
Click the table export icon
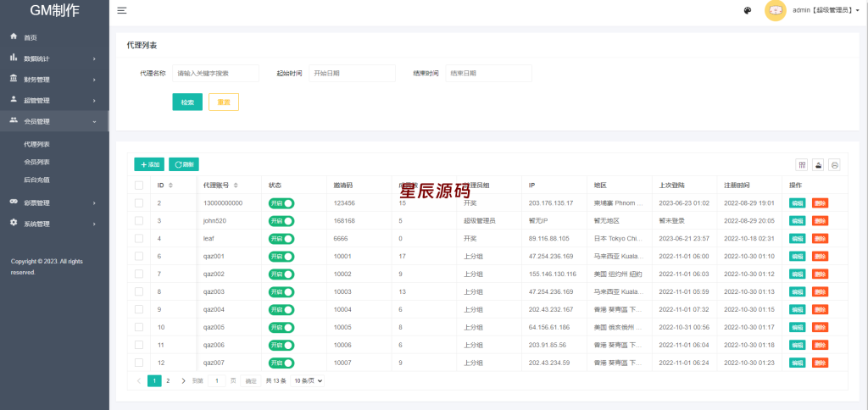coord(818,165)
